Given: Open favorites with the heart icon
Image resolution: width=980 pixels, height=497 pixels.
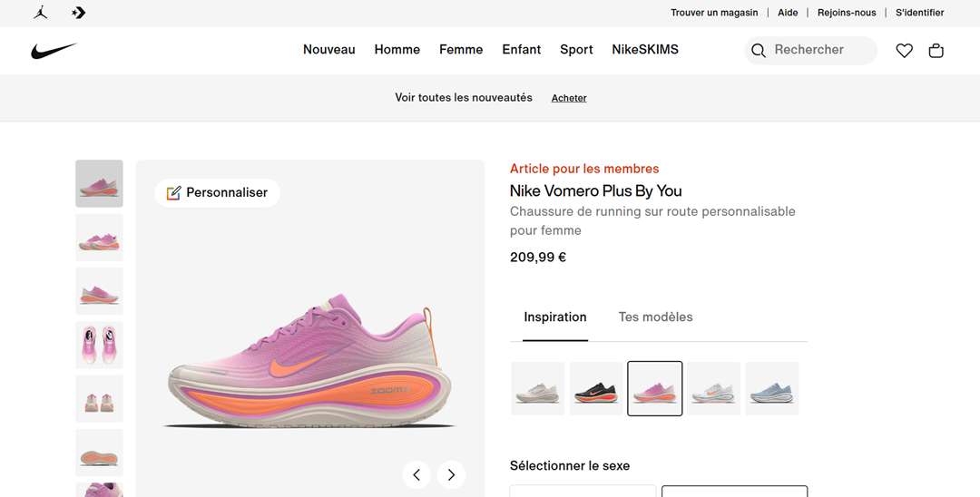Looking at the screenshot, I should click(905, 51).
